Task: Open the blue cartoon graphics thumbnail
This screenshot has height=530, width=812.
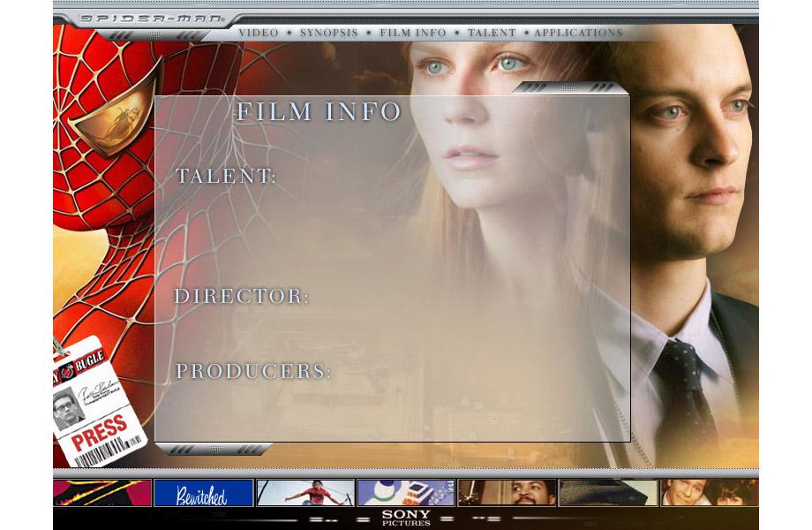Action: click(406, 493)
